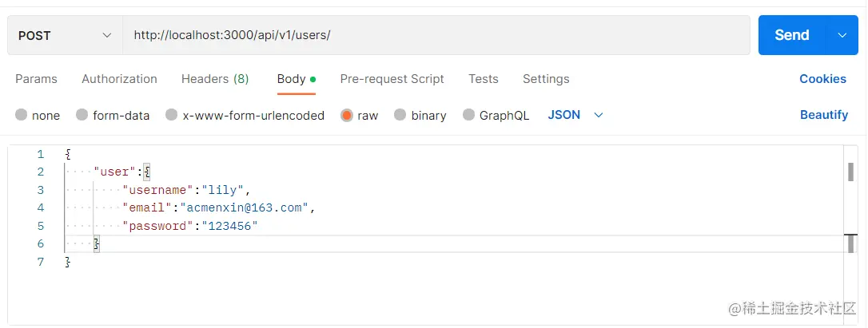The image size is (868, 328).
Task: Click the Send button
Action: click(x=792, y=35)
